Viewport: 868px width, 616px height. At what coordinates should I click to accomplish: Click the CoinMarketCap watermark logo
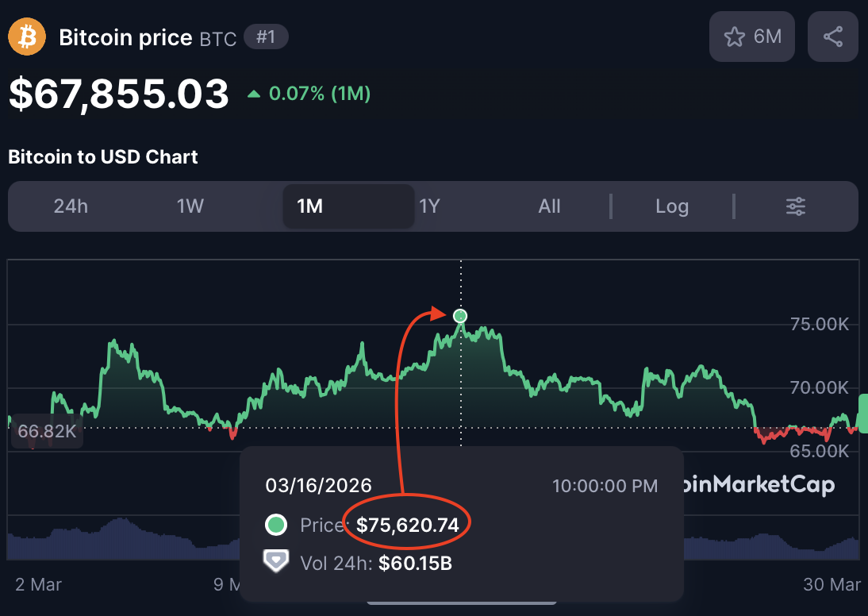tap(758, 484)
